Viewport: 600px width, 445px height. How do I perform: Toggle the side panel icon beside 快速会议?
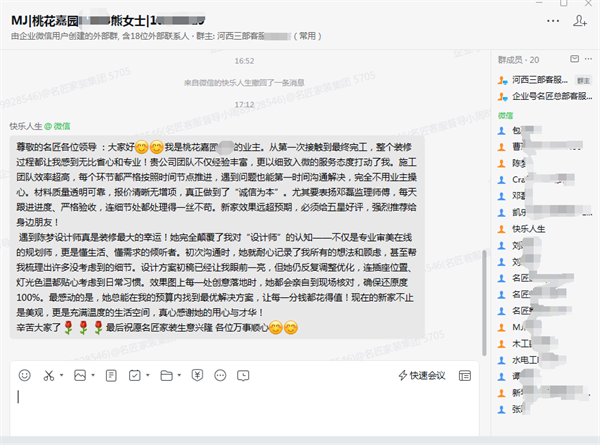click(x=465, y=376)
